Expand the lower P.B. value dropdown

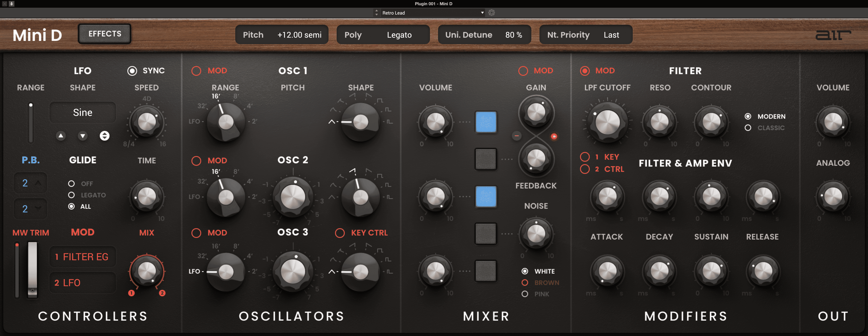30,208
